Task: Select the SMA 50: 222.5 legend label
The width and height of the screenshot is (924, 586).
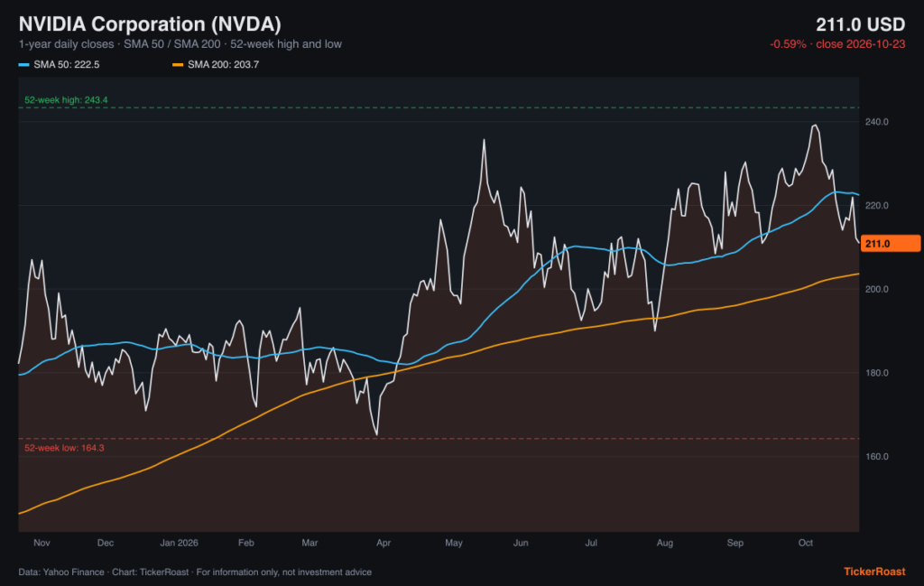Action: point(67,65)
